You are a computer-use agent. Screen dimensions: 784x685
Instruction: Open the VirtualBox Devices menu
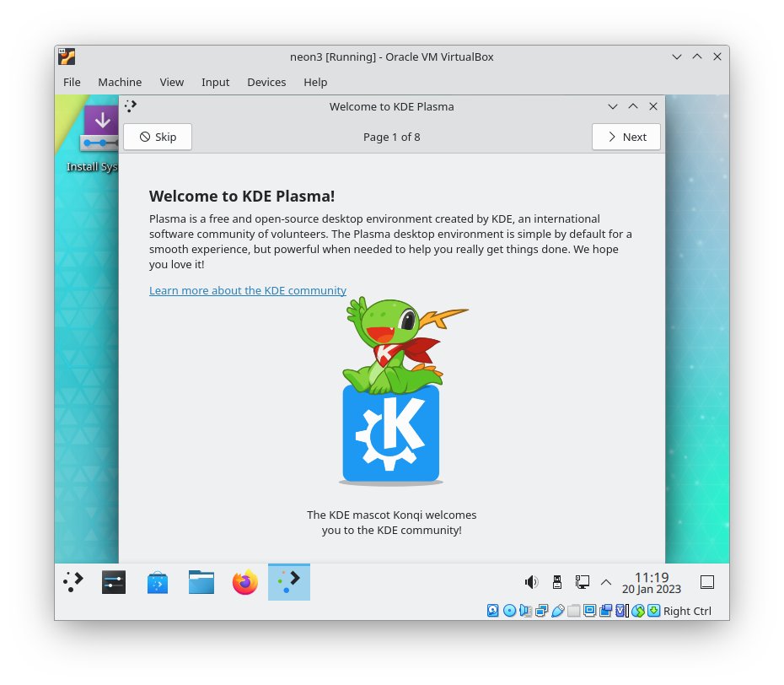[x=266, y=82]
